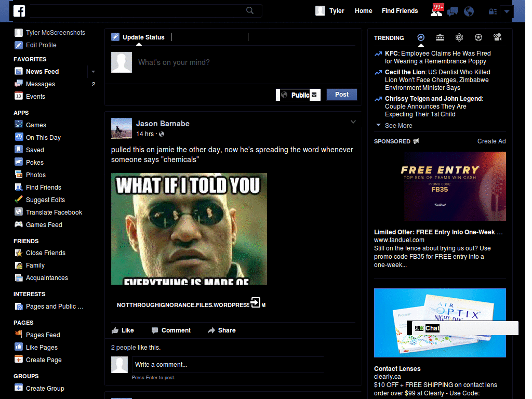The image size is (532, 399).
Task: Click the Games Feed controller icon
Action: (x=19, y=224)
